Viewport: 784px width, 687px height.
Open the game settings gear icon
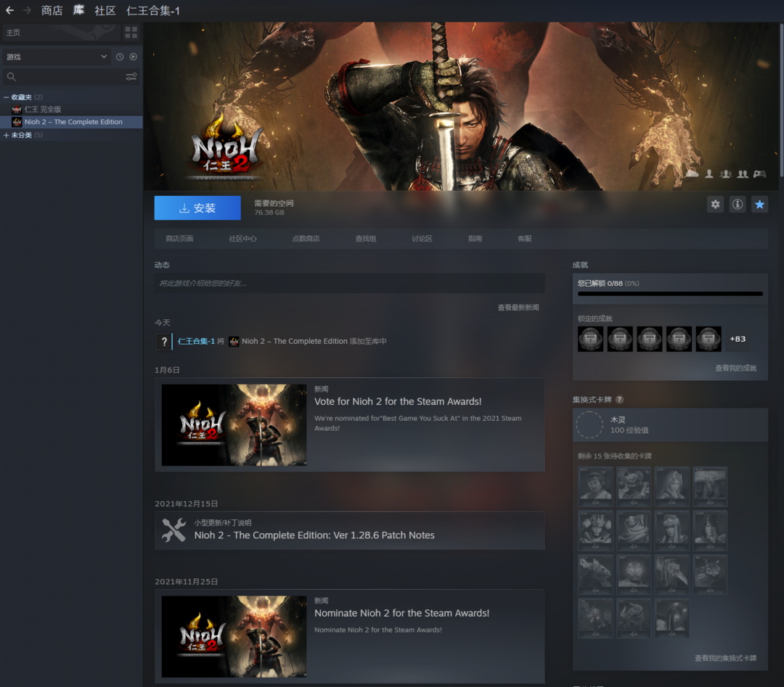[716, 205]
